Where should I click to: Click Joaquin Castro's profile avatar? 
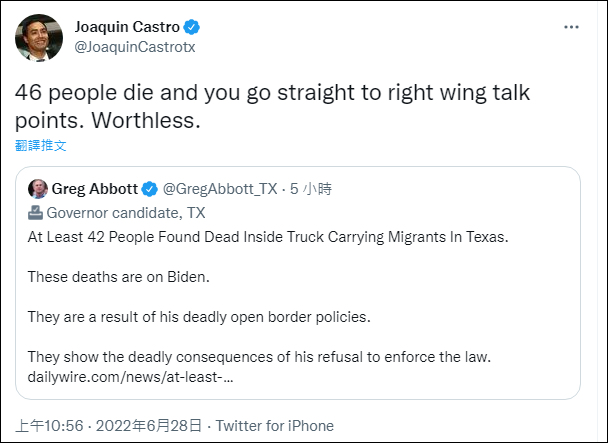(x=38, y=38)
